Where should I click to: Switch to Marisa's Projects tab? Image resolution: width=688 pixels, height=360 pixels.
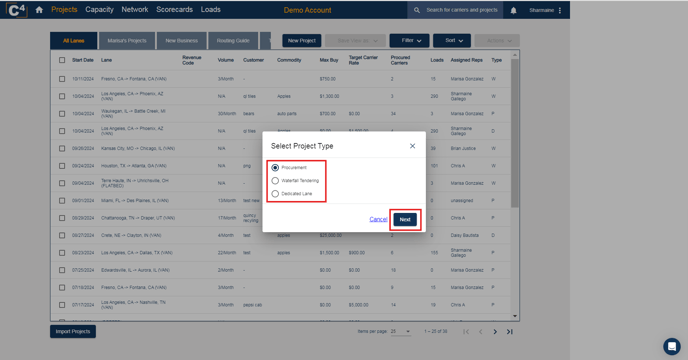(x=127, y=40)
